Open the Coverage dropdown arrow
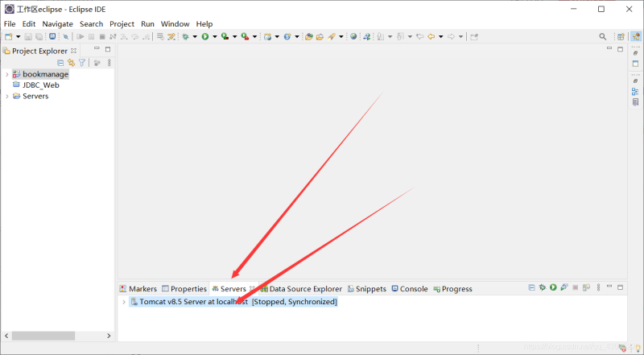 pos(234,36)
